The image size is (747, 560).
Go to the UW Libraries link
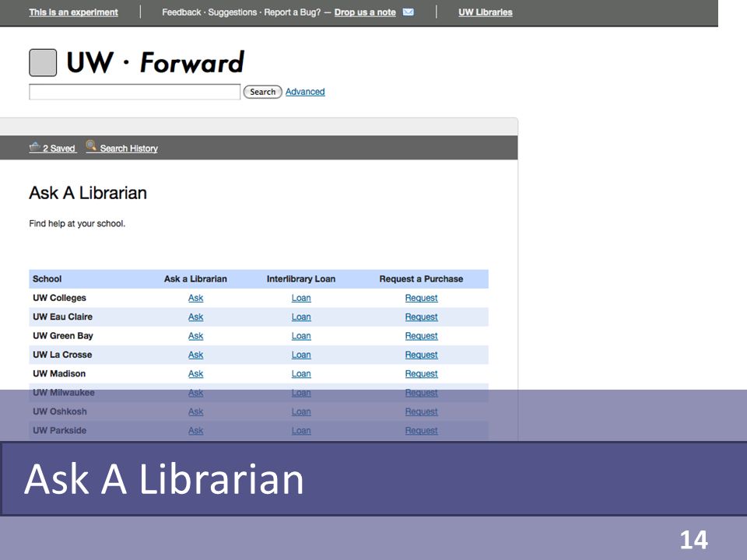point(486,12)
